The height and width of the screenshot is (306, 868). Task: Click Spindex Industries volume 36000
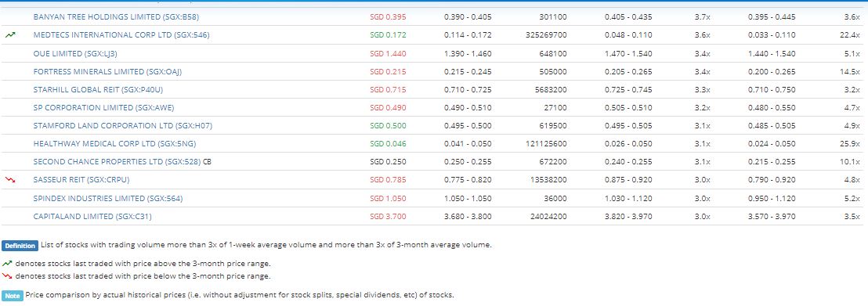(x=555, y=198)
